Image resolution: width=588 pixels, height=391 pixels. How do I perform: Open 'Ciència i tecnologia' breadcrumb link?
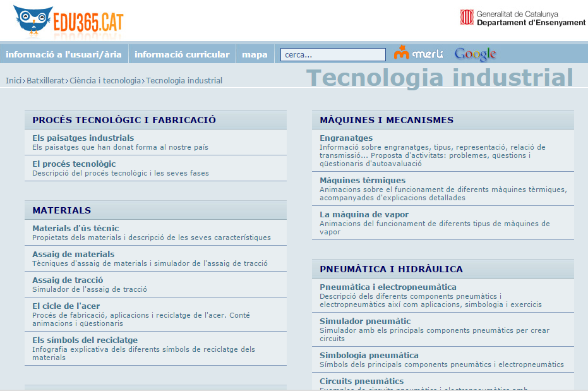105,81
